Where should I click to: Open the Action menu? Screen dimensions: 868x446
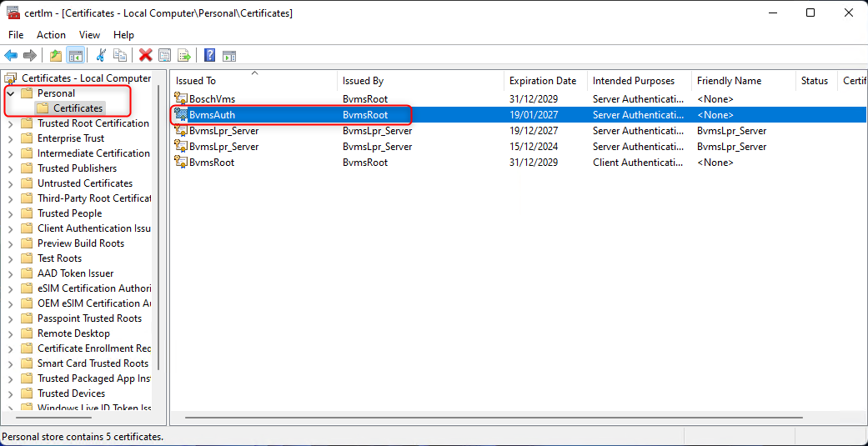point(51,35)
